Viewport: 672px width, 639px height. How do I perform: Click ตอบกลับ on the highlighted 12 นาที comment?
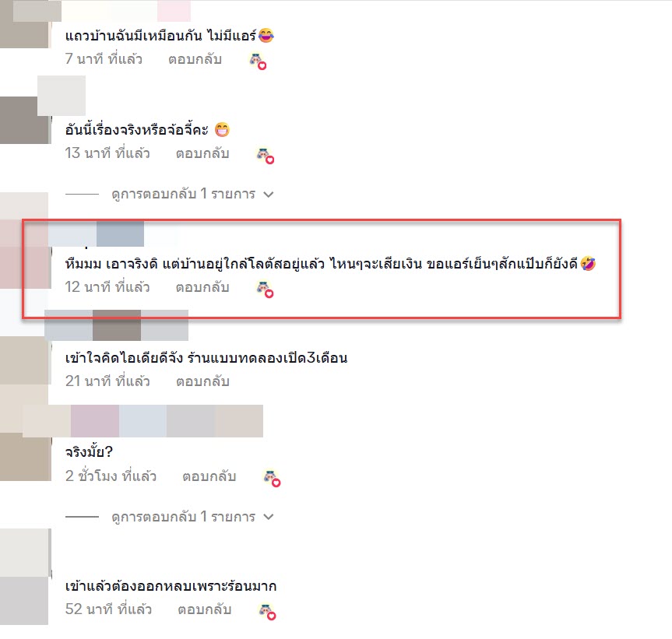[202, 287]
